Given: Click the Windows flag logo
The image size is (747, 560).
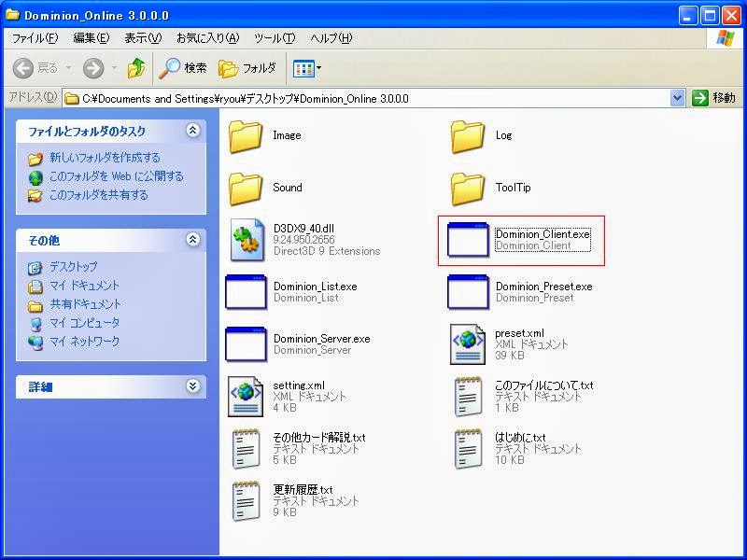Looking at the screenshot, I should click(726, 38).
